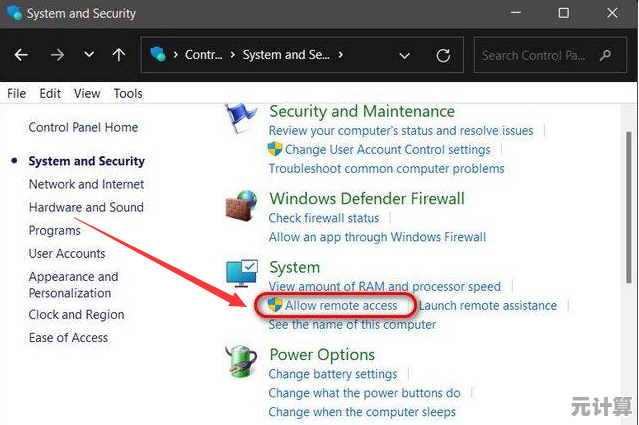Click Check firewall status link
Viewport: 639px width, 425px height.
(324, 218)
